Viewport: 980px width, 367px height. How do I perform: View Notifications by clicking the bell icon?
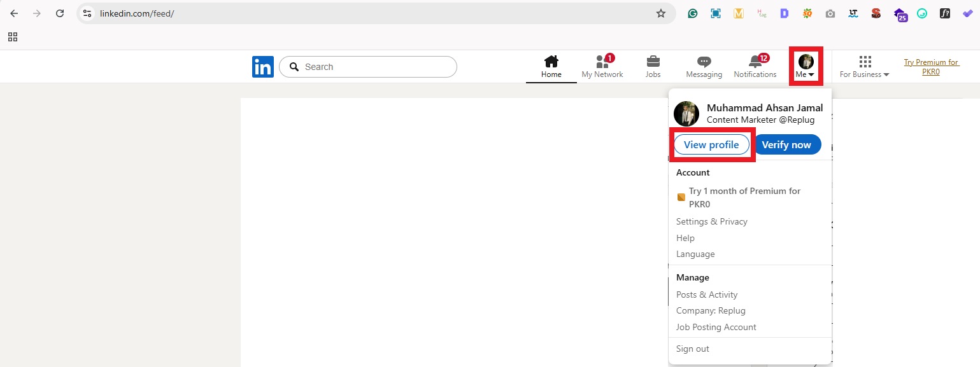[x=754, y=62]
